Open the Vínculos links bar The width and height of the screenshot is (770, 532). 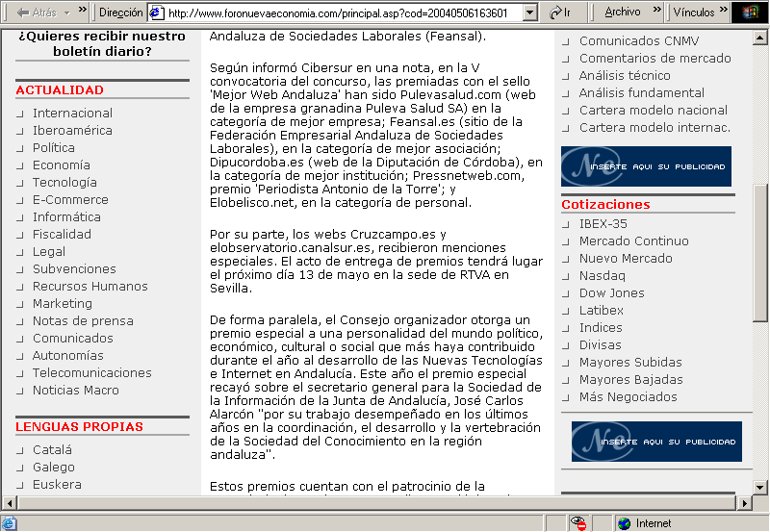(x=694, y=12)
